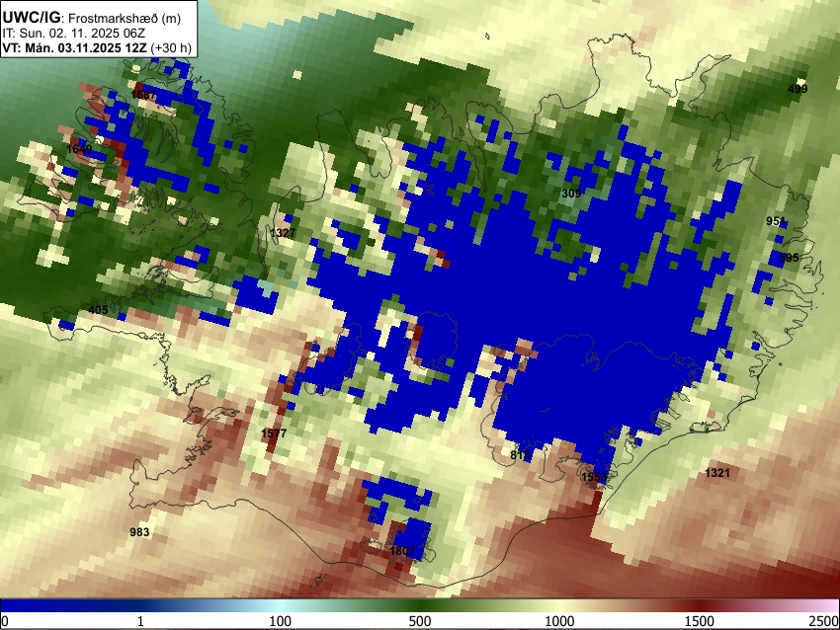Click the map value 1687
This screenshot has height=630, width=840.
(x=143, y=95)
